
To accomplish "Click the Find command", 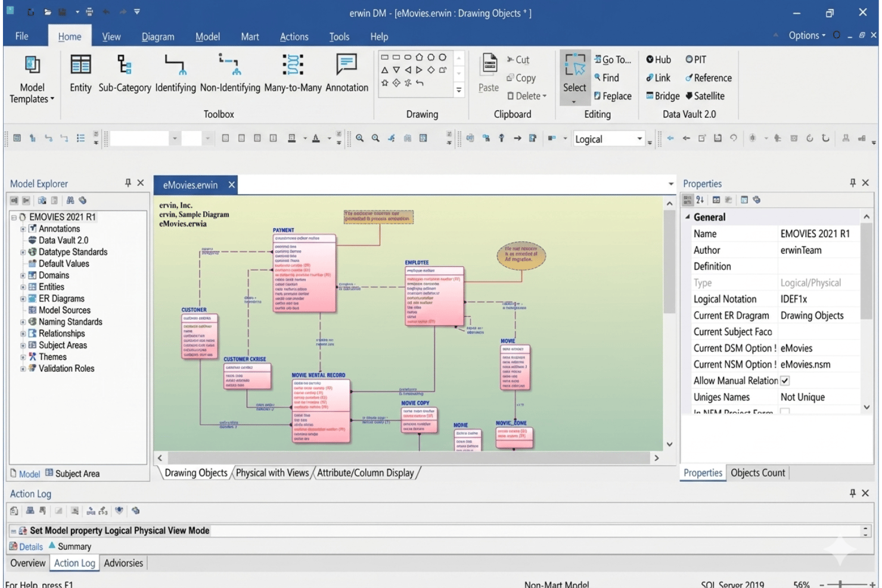I will [607, 78].
